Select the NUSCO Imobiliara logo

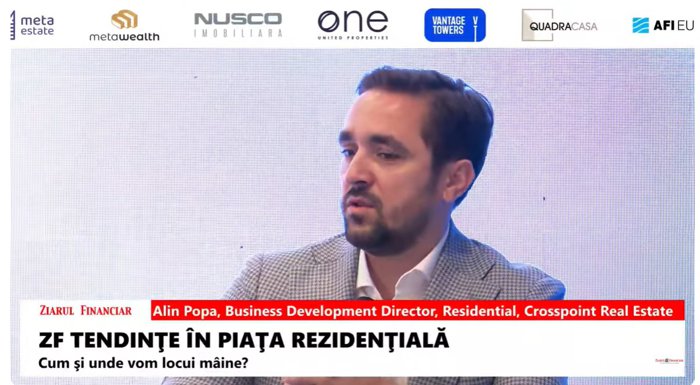point(238,25)
